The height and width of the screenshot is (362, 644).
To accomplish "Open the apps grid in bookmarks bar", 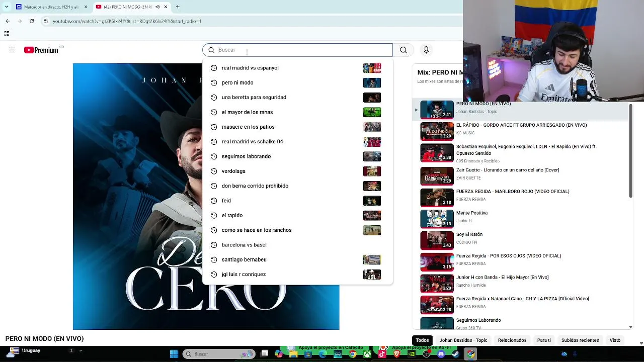I will (7, 34).
